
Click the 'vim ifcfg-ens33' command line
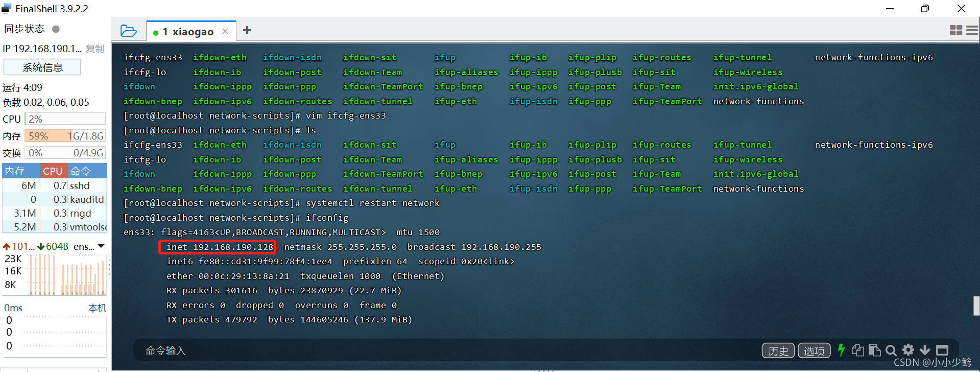346,115
